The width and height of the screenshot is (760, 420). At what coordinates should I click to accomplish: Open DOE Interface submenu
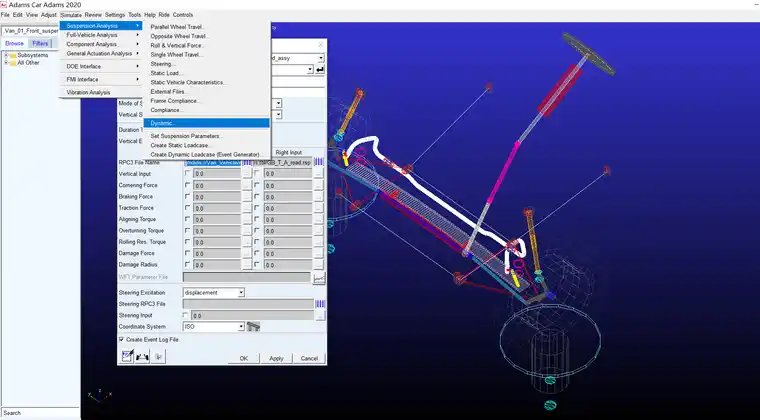click(x=101, y=66)
